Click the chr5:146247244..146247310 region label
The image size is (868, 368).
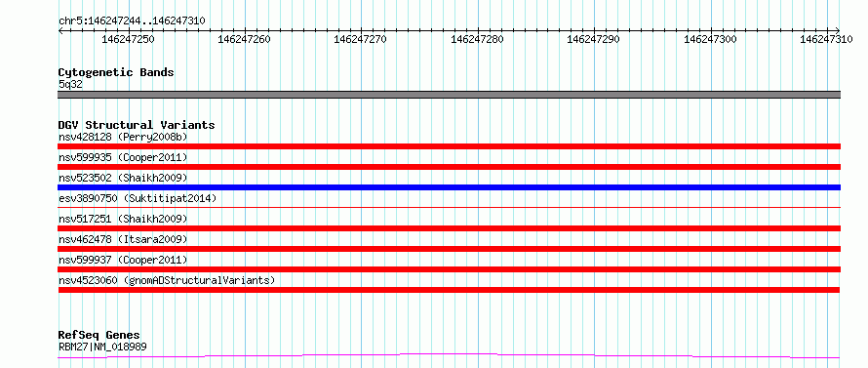coord(132,21)
